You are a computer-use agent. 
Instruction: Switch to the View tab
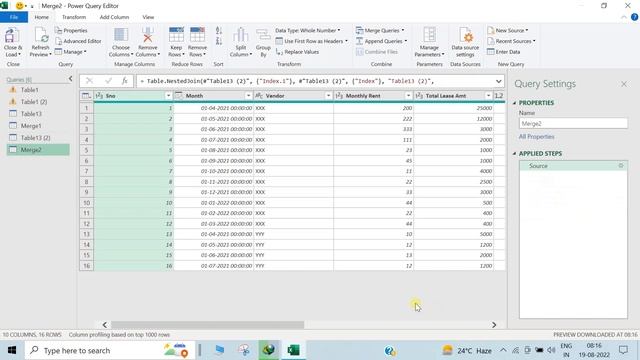[x=148, y=17]
